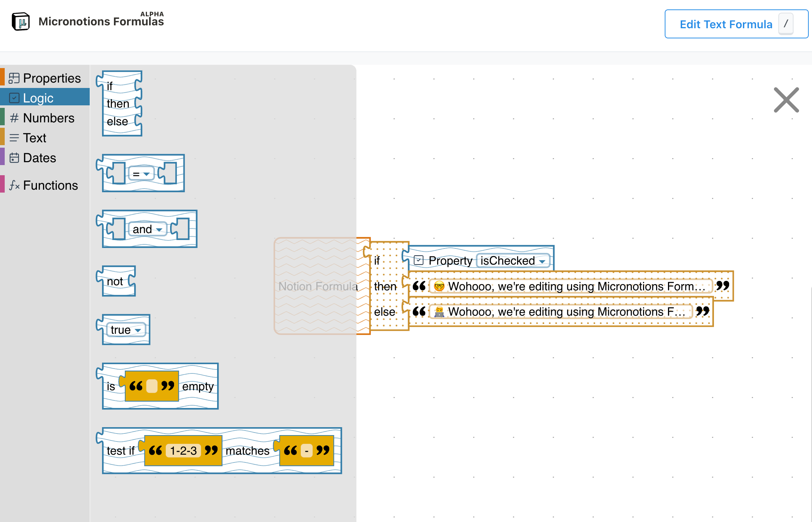Click the closing quote of the then text block

[723, 286]
